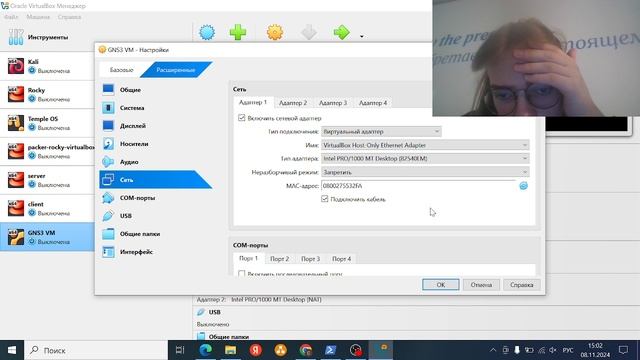
Task: Click the Отмена button
Action: coord(481,284)
